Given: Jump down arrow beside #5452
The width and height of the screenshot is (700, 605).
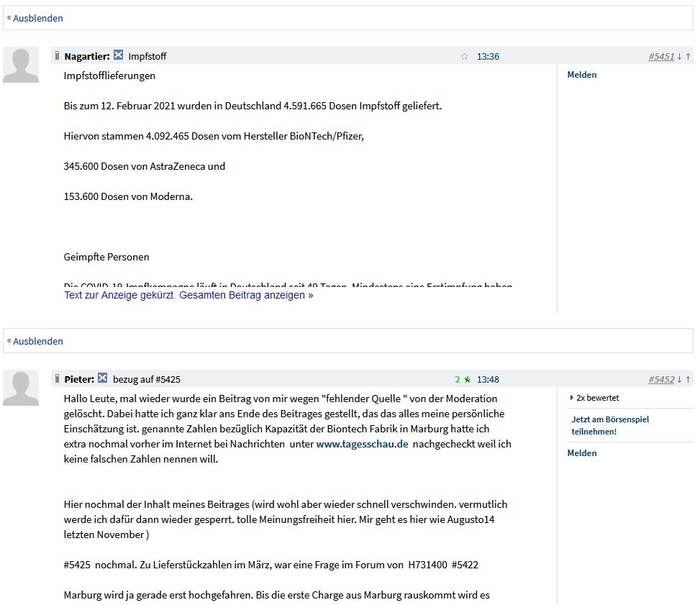Looking at the screenshot, I should pos(679,379).
